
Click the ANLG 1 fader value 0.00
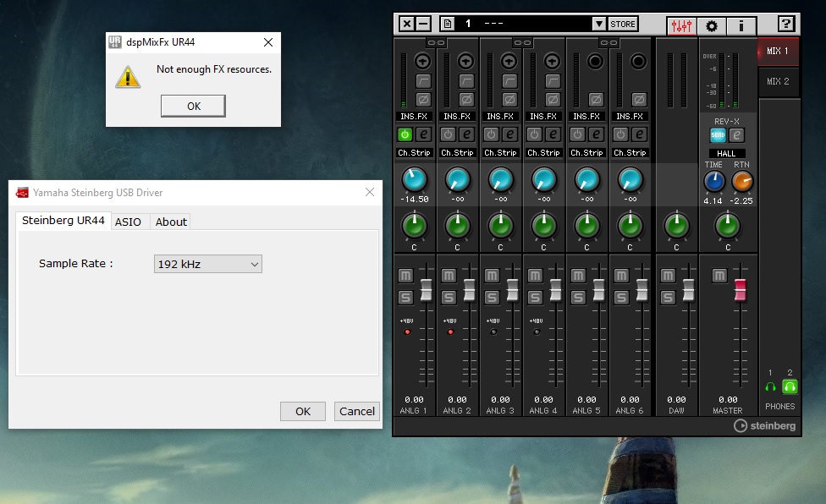(x=414, y=400)
